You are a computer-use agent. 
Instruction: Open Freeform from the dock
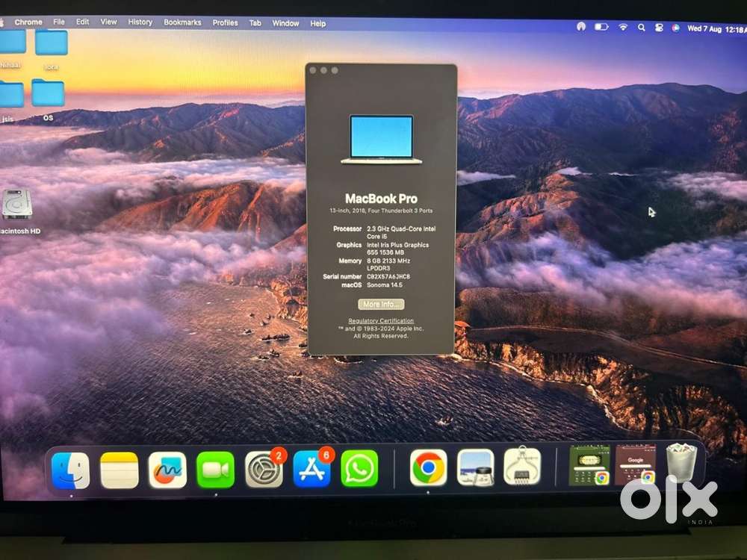coord(167,470)
